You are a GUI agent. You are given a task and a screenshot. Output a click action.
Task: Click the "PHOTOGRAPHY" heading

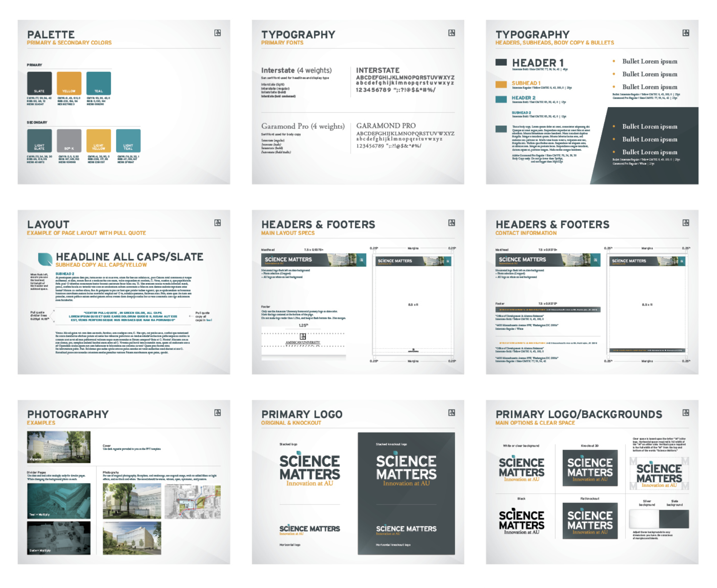pos(68,414)
